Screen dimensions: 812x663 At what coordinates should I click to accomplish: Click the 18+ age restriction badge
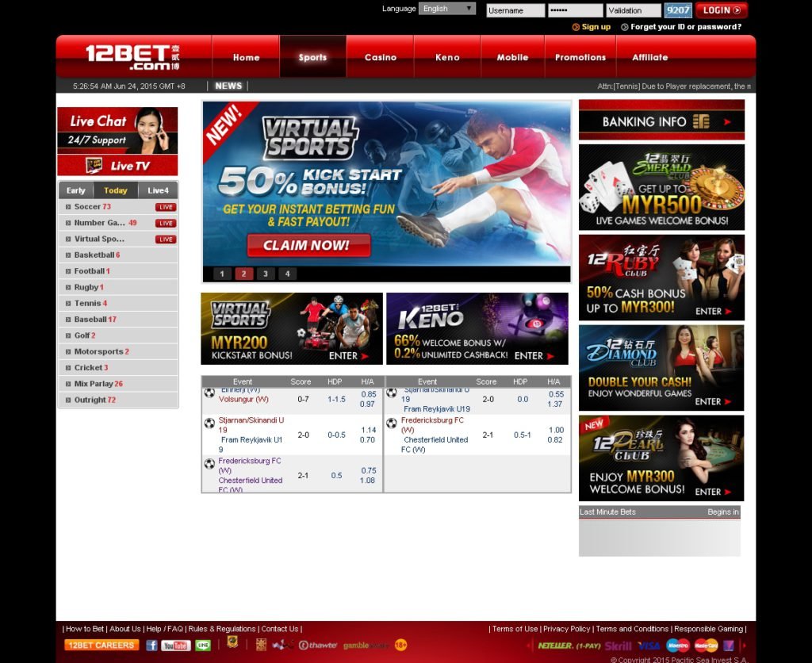click(400, 645)
